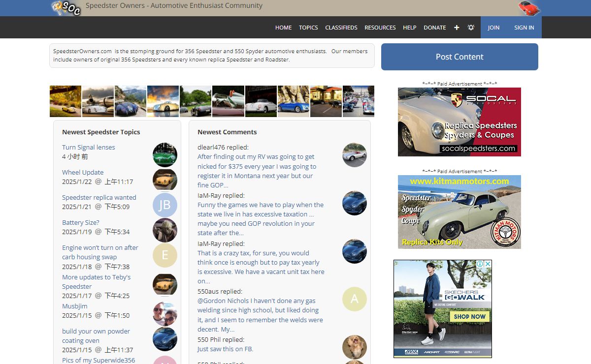Click the JB avatar for Speedster replica wanted
Image resolution: width=591 pixels, height=364 pixels.
[x=165, y=205]
